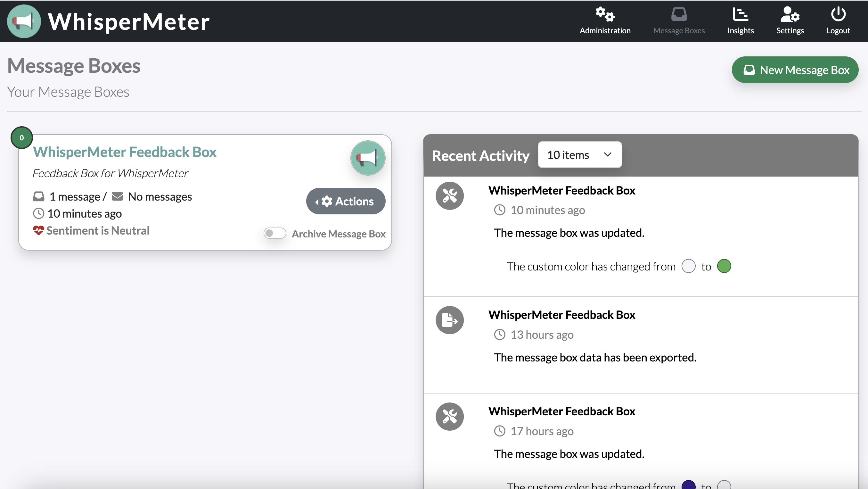This screenshot has width=868, height=489.
Task: Open the WhisperMeter Feedback Box title link
Action: coord(125,152)
